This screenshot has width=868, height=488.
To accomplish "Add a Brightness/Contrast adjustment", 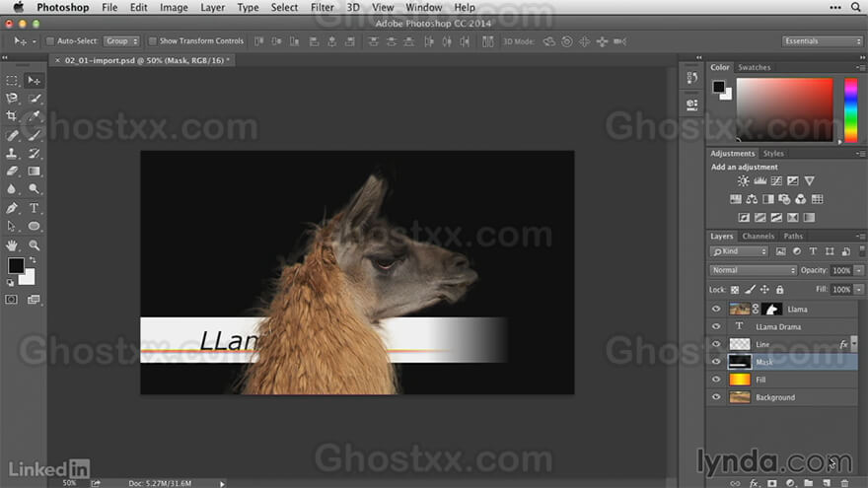I will pos(743,181).
